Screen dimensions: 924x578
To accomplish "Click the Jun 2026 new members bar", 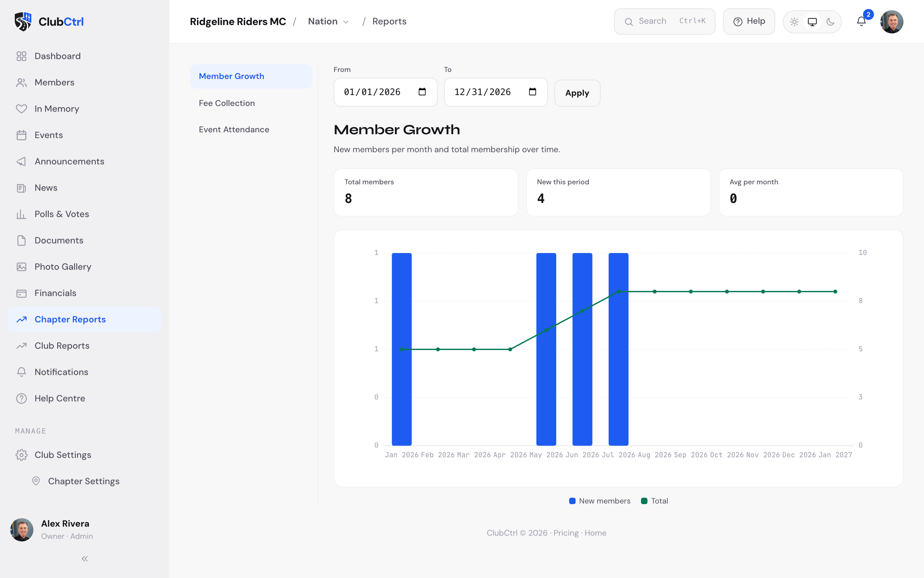I will pyautogui.click(x=582, y=349).
